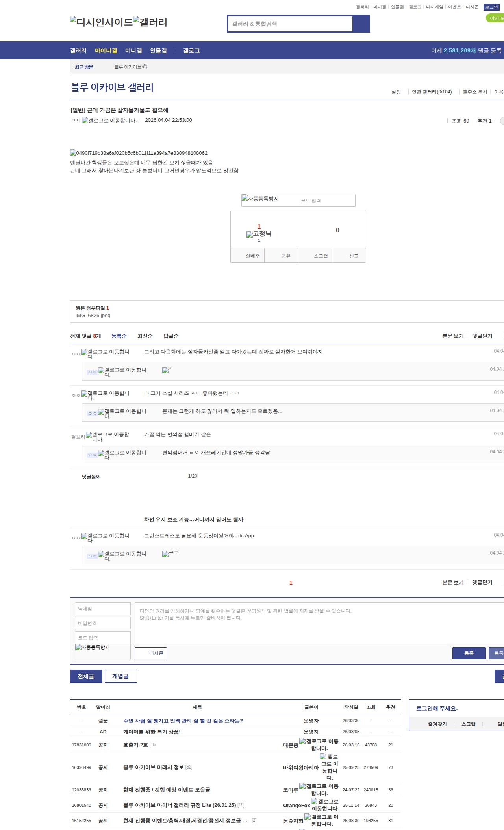
Task: Click the 자동등록방지 captcha image above the vote box
Action: pyautogui.click(x=261, y=199)
